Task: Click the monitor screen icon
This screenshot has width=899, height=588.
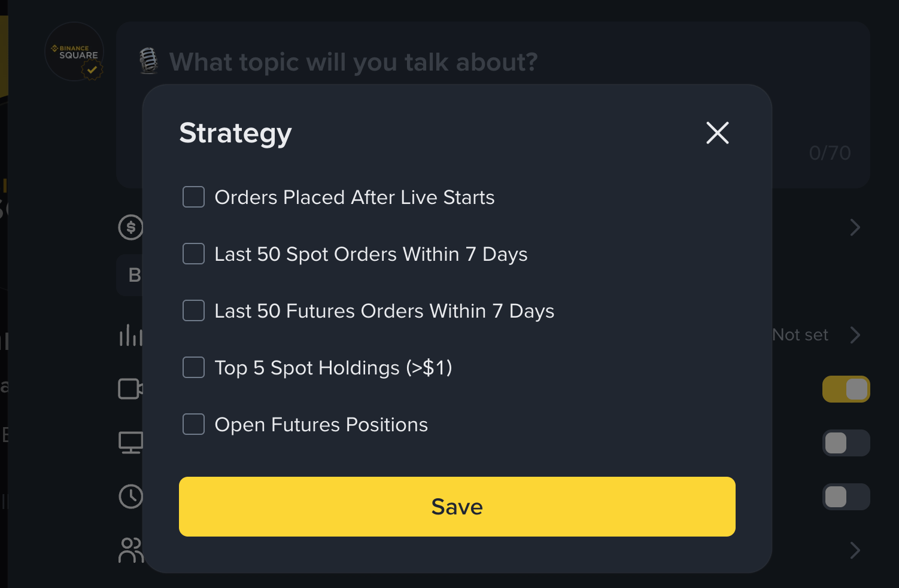Action: [130, 443]
